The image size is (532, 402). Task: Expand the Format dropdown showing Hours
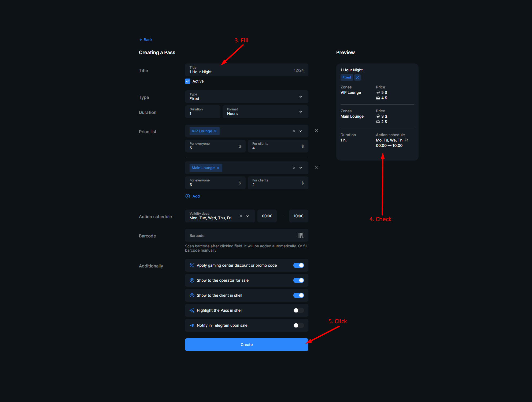pyautogui.click(x=300, y=111)
